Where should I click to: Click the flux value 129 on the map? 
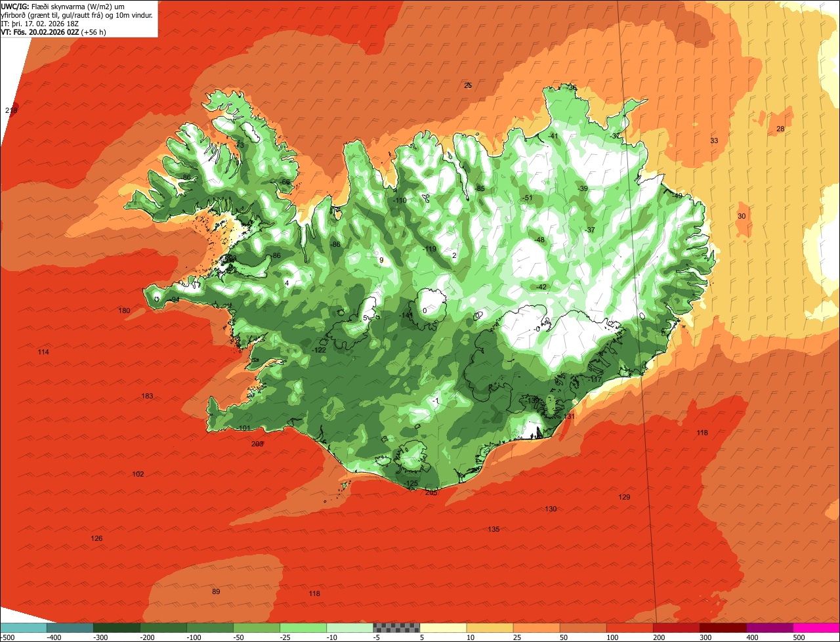[x=624, y=497]
